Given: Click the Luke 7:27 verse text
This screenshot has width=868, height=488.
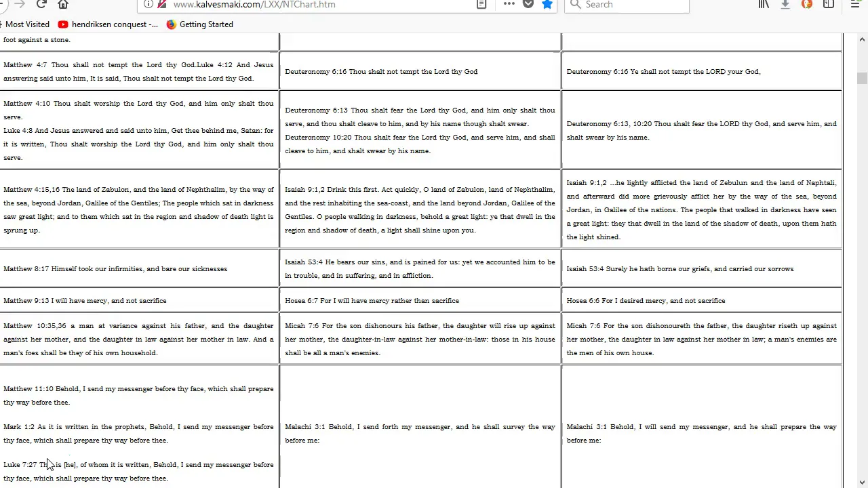Looking at the screenshot, I should [138, 471].
